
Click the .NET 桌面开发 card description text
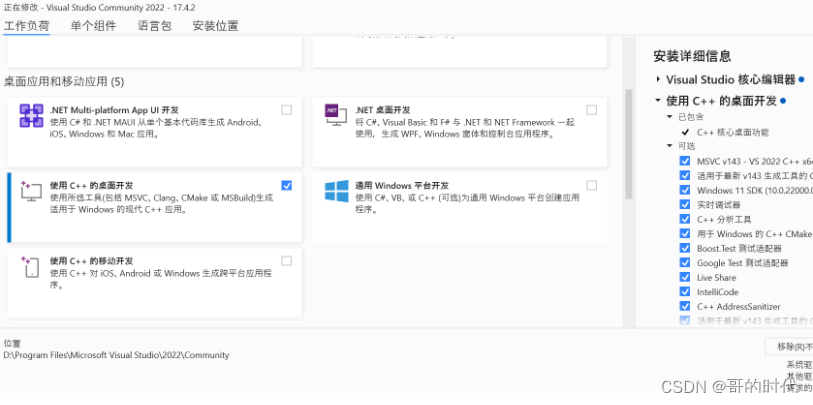[465, 129]
